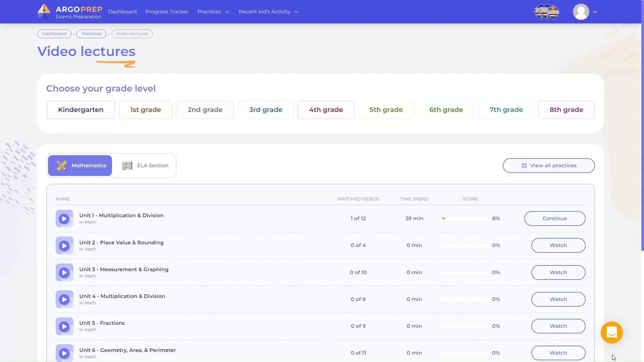Play Unit 2 Place Value & Rounding video
Viewport: 644px width, 362px height.
tap(64, 246)
